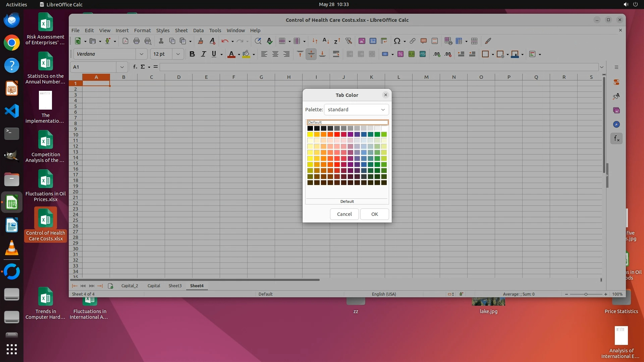Viewport: 644px width, 362px height.
Task: Click the Sort Ascending toolbar icon
Action: tap(326, 41)
